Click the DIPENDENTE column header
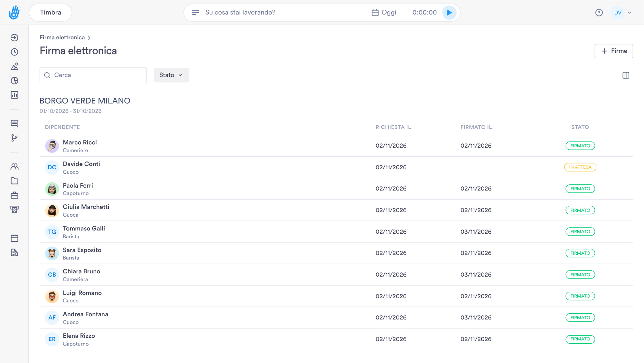The height and width of the screenshot is (363, 644). pos(62,127)
